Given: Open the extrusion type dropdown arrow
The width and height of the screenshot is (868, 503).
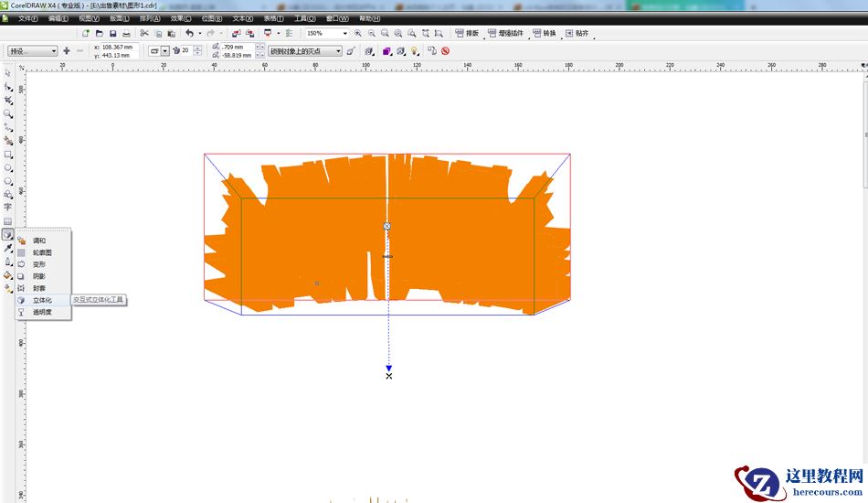Looking at the screenshot, I should (x=165, y=51).
